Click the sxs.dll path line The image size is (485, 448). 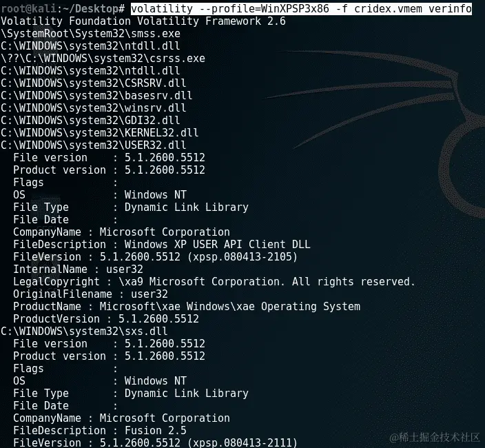(x=84, y=331)
